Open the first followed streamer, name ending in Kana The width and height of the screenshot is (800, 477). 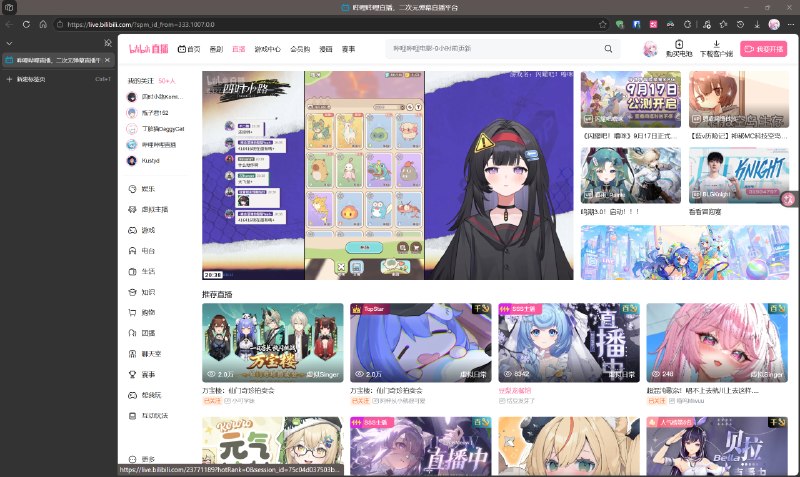(155, 97)
